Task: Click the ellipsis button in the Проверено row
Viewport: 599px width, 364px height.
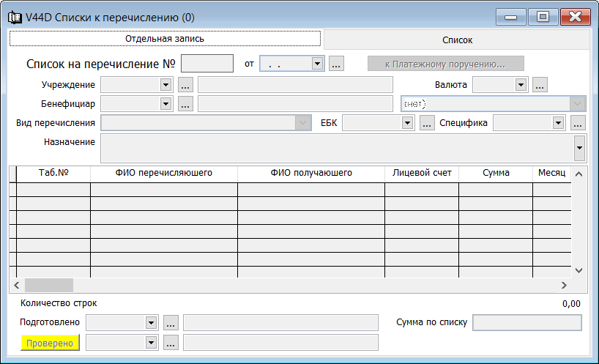Action: click(x=171, y=342)
